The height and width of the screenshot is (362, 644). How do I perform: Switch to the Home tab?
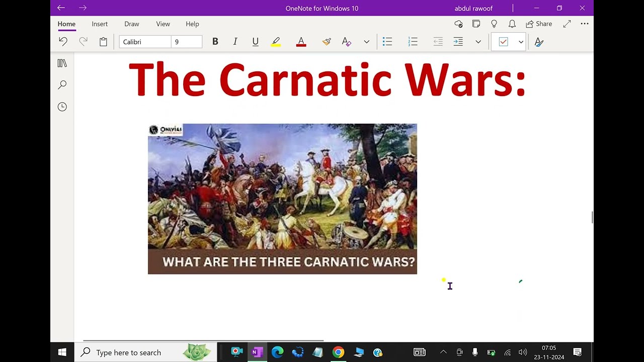(66, 24)
